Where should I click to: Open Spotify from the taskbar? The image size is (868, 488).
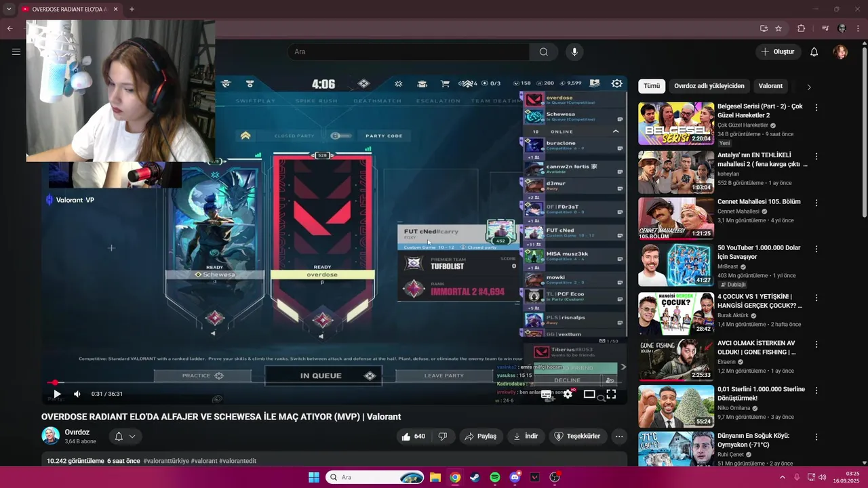pos(495,477)
